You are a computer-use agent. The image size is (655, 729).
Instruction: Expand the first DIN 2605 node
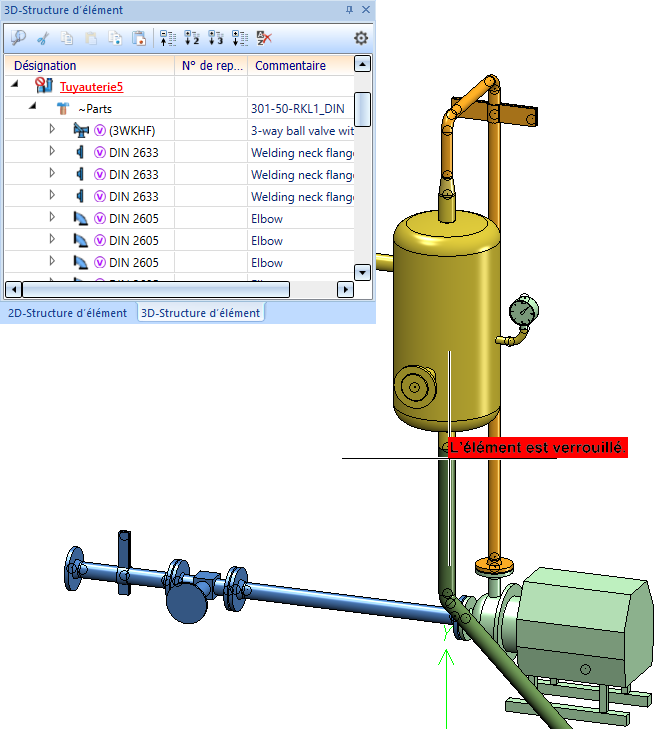(52, 217)
